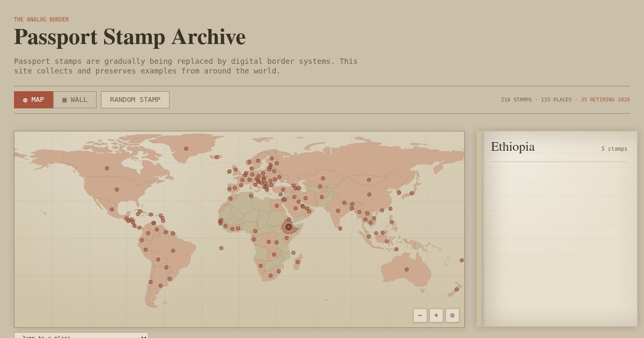This screenshot has height=338, width=644.
Task: Select the Mongolia stamp marker
Action: tap(369, 180)
